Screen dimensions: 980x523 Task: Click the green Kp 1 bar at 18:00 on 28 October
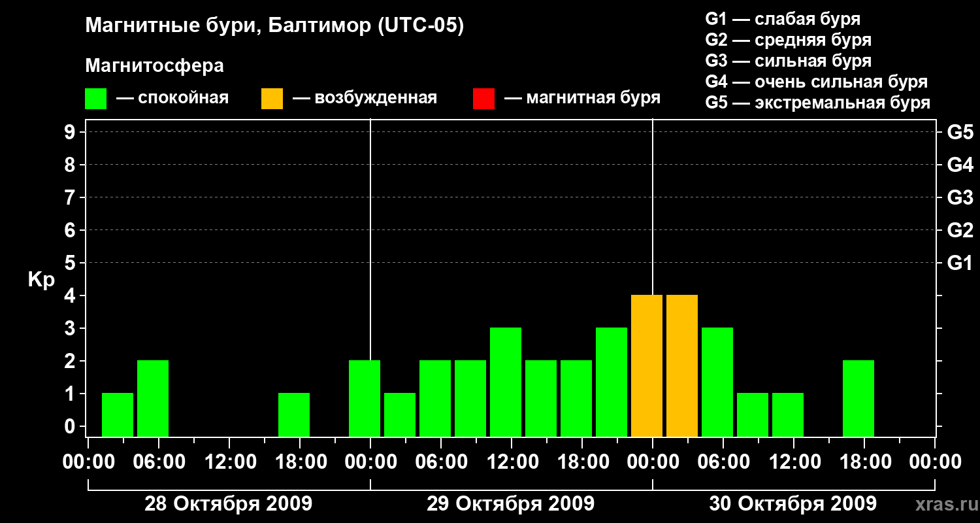(x=294, y=415)
